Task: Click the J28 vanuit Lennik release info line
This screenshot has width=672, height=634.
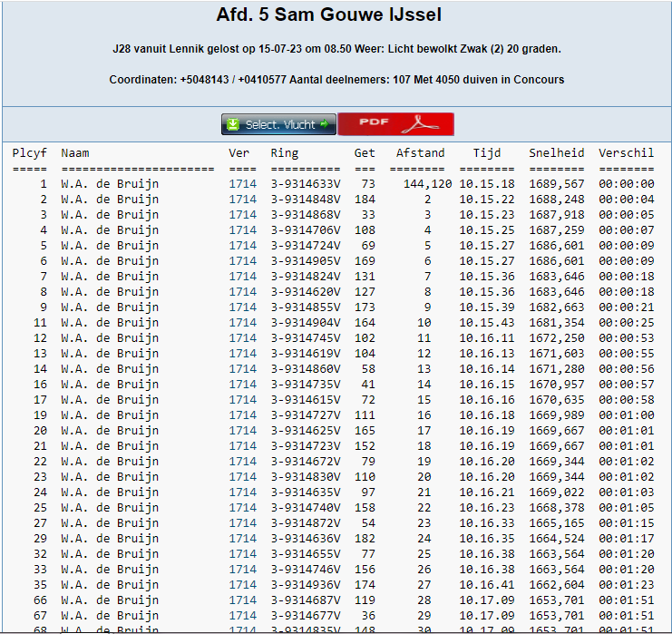Action: [x=336, y=49]
